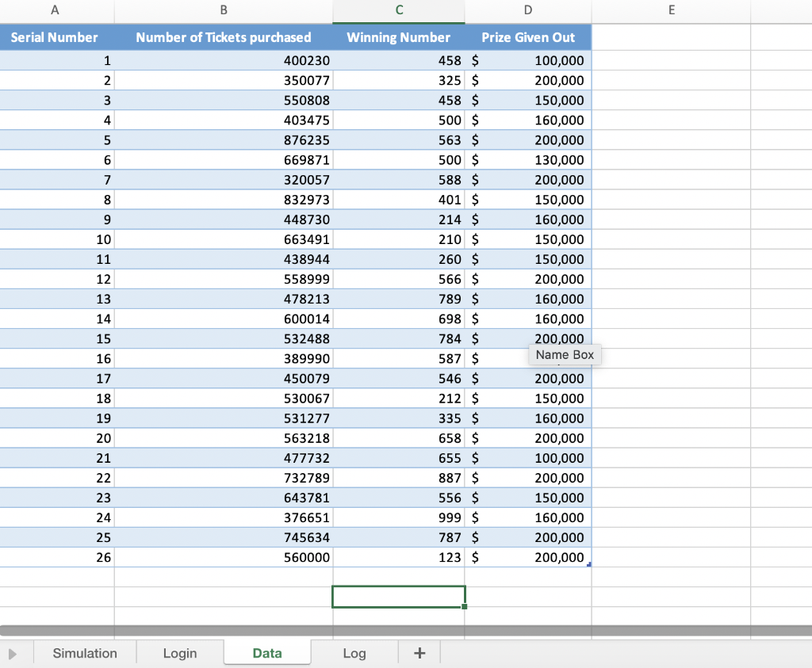Image resolution: width=812 pixels, height=668 pixels.
Task: Add a new worksheet with the plus button
Action: (x=419, y=652)
